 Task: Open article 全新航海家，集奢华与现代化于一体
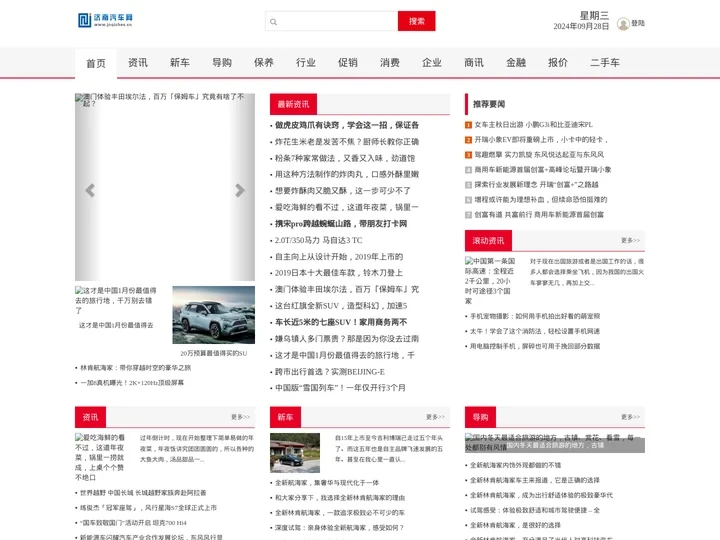327,483
